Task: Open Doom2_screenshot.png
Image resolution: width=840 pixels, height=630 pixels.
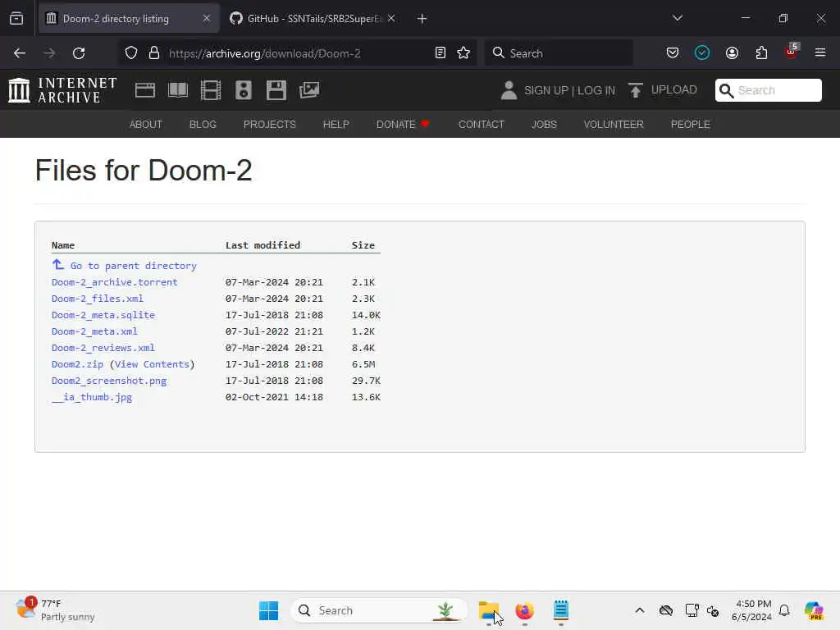Action: click(109, 381)
